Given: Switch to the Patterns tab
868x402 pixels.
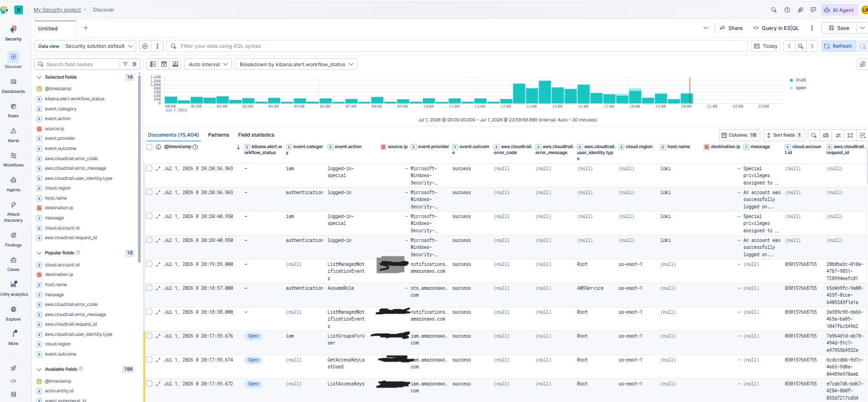Looking at the screenshot, I should (x=218, y=135).
